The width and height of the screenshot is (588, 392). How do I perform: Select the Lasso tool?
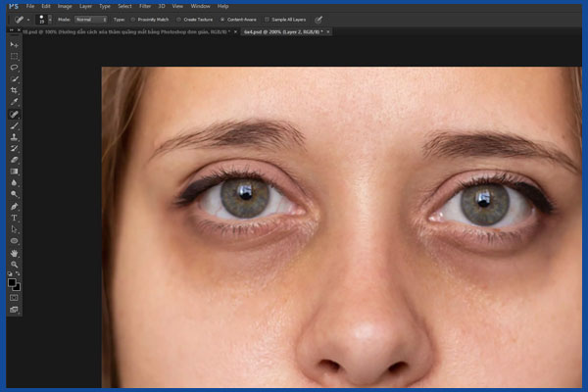click(x=14, y=68)
